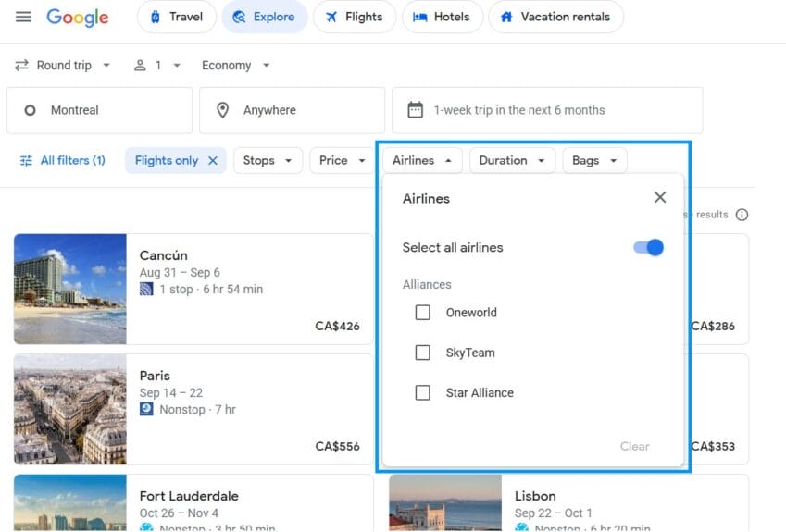Open the Fort Lauderdale thumbnail
The height and width of the screenshot is (532, 786).
point(70,502)
